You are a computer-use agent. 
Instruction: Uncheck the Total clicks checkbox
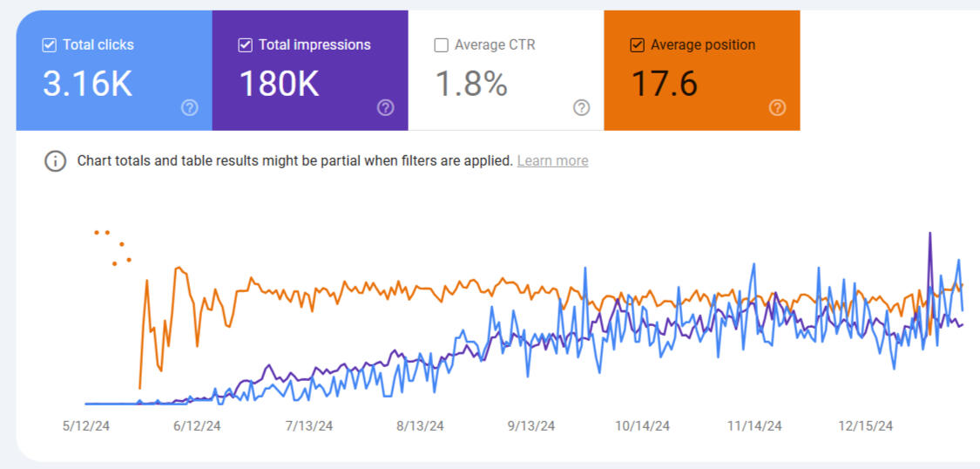pos(49,45)
